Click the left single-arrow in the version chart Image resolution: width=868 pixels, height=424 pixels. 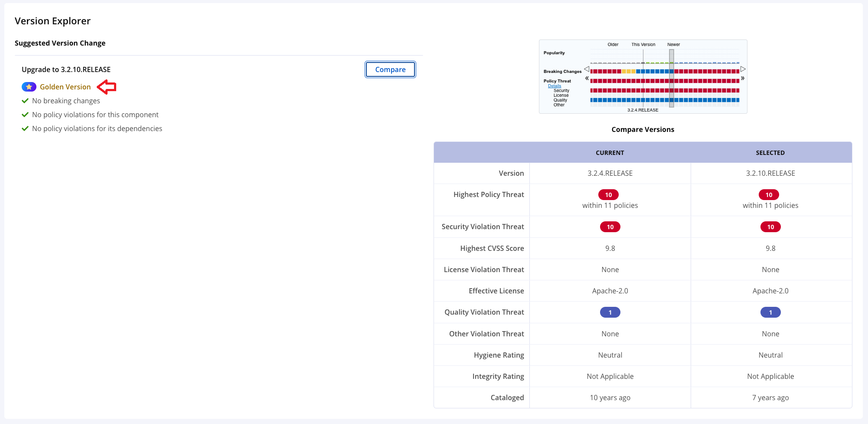pos(587,69)
